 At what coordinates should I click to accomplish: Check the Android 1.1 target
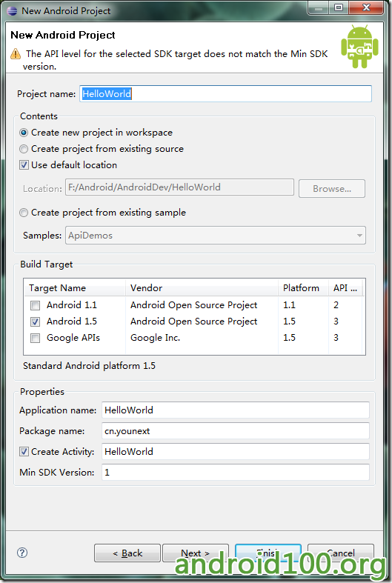(36, 305)
